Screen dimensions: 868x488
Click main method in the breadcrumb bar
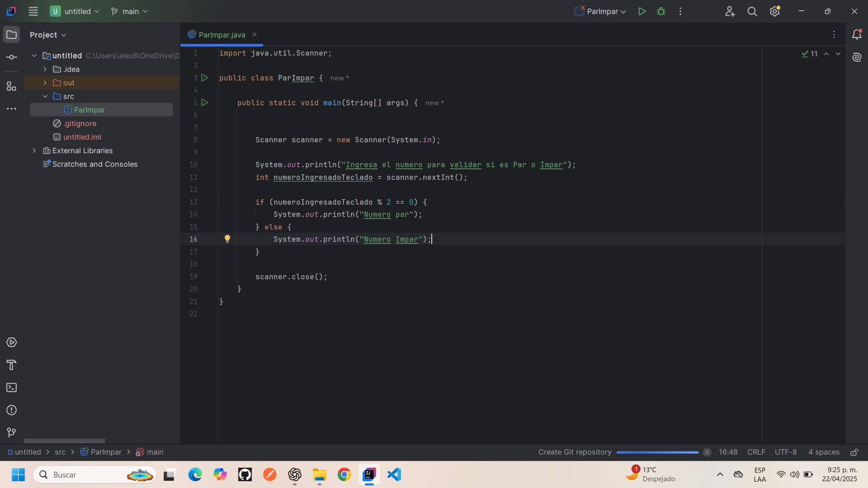150,452
